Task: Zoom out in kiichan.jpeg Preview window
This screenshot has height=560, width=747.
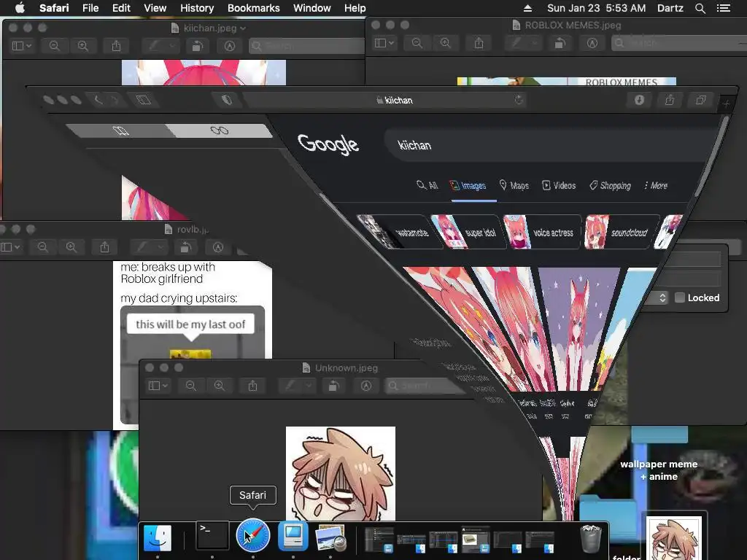Action: click(x=54, y=46)
